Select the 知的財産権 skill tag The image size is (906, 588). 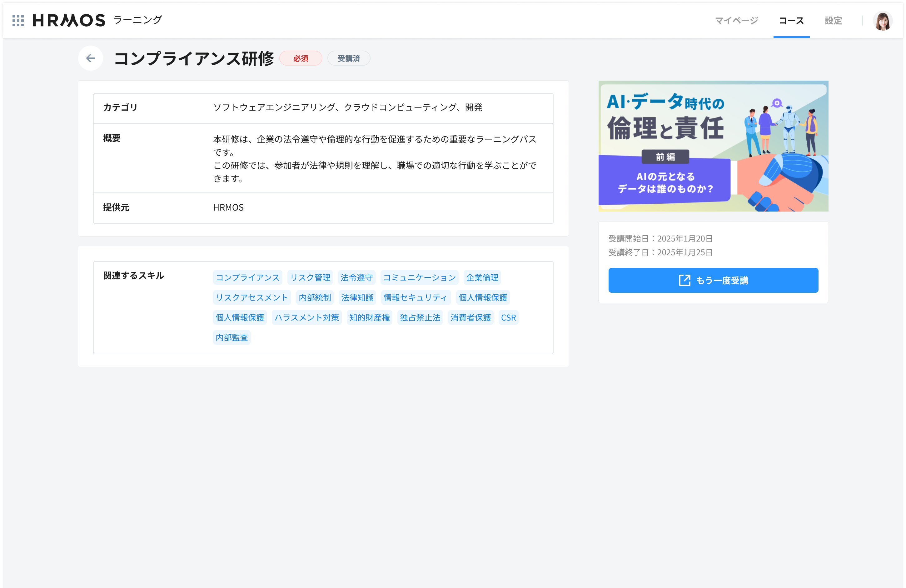click(x=369, y=318)
